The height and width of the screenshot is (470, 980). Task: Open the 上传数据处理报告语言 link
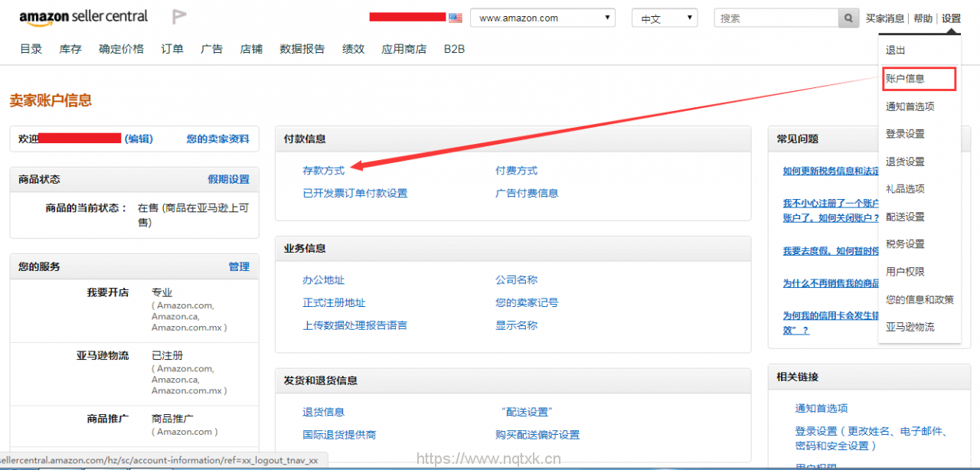pyautogui.click(x=355, y=325)
